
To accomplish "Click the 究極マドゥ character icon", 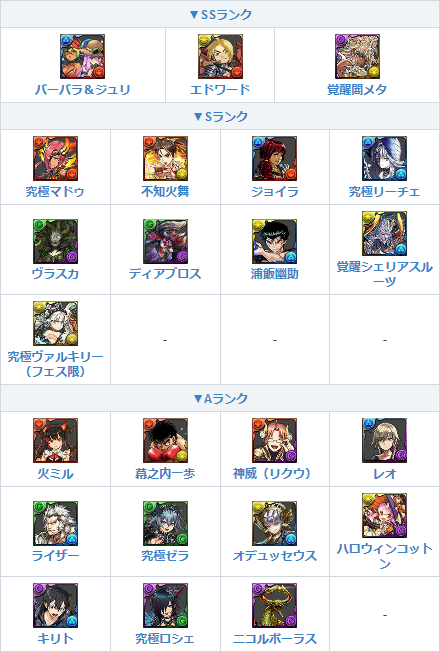I will pyautogui.click(x=55, y=158).
